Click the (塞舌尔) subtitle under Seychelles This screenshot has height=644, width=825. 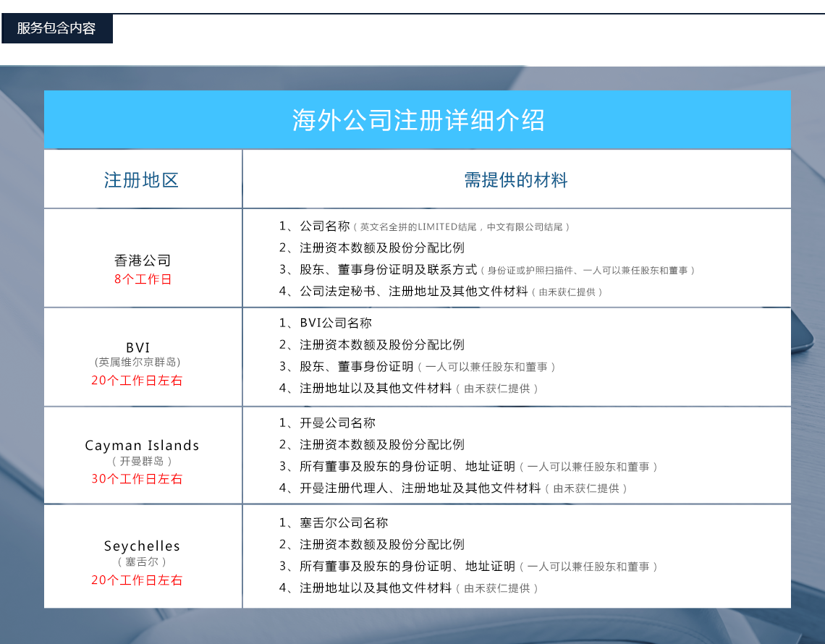pos(142,562)
